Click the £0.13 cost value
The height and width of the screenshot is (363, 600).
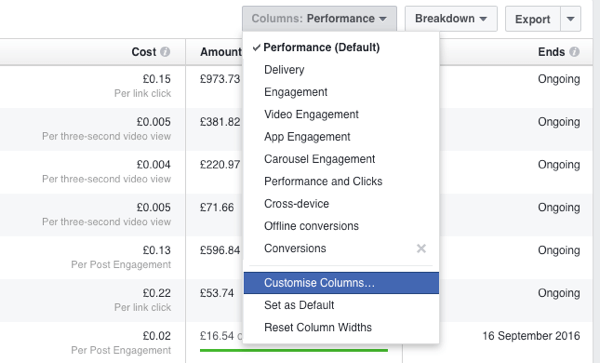click(157, 251)
